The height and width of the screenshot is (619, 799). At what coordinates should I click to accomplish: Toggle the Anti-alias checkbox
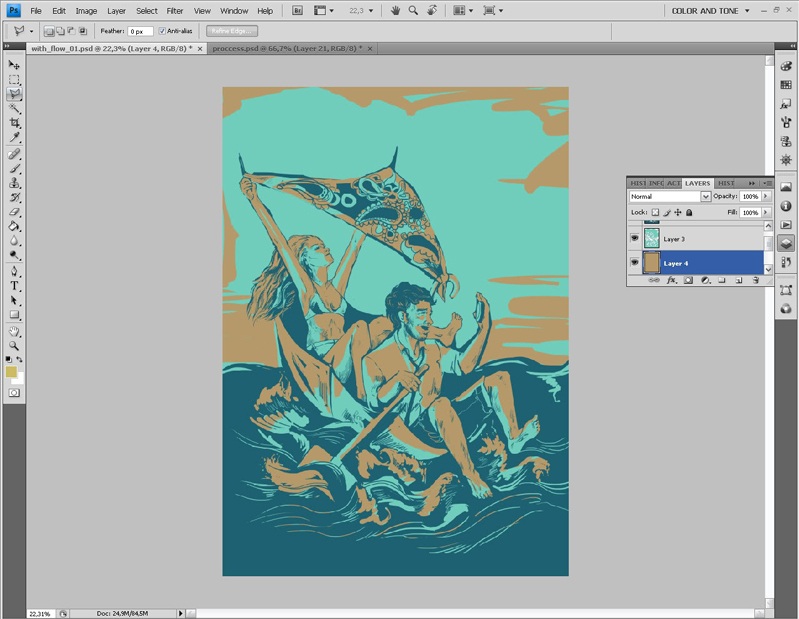163,31
